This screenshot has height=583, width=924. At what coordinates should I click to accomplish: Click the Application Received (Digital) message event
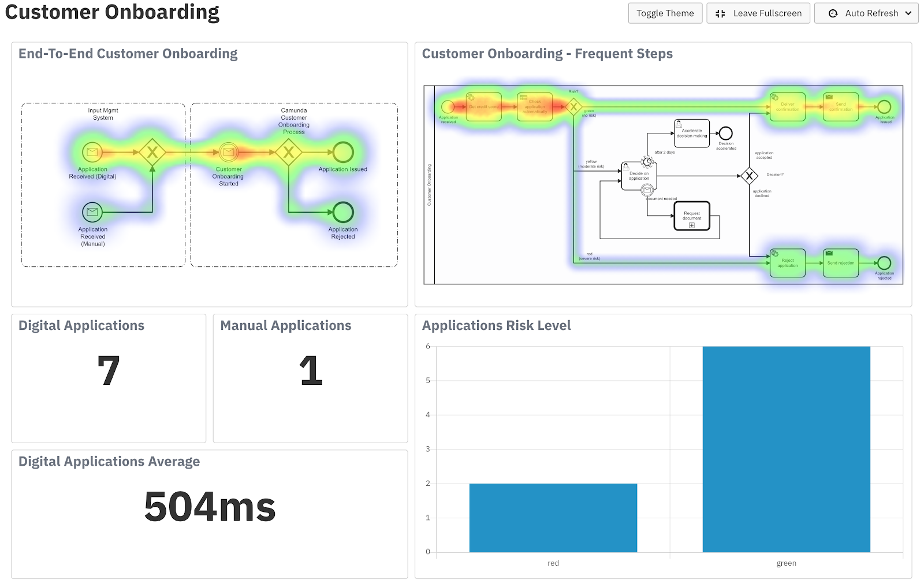pyautogui.click(x=92, y=153)
